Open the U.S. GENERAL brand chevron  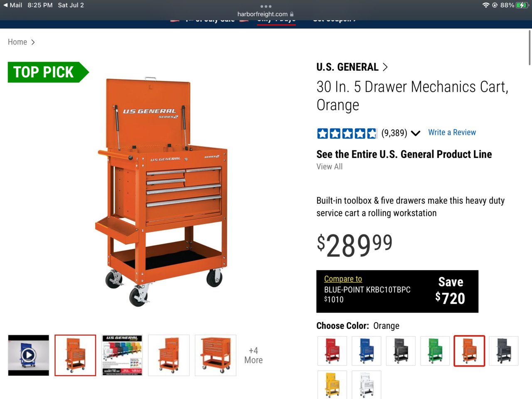tap(385, 67)
